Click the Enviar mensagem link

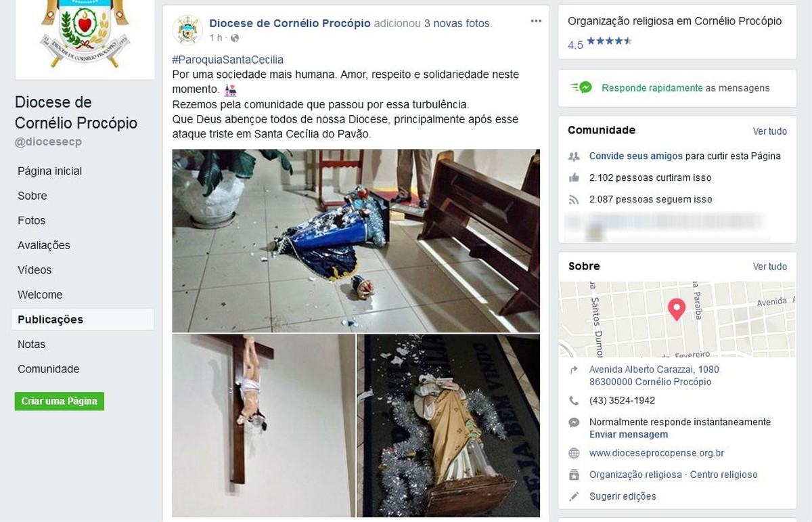pos(629,435)
